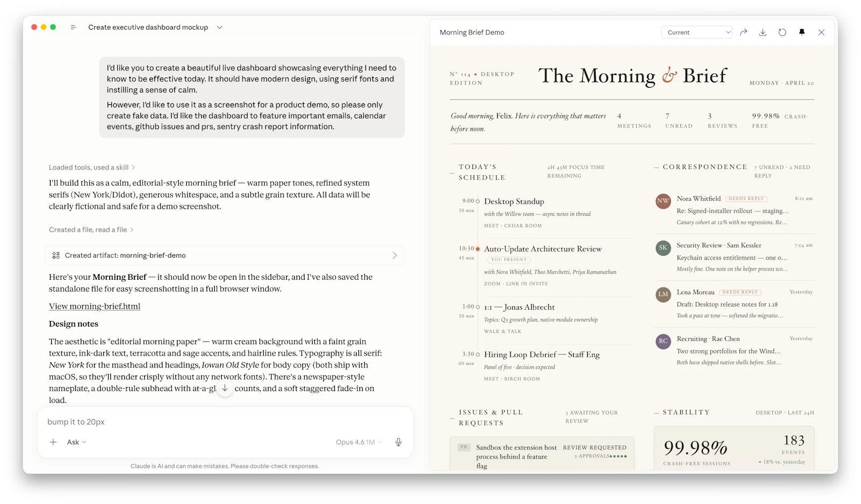Click the plus attachment button
This screenshot has height=504, width=861.
click(x=53, y=442)
